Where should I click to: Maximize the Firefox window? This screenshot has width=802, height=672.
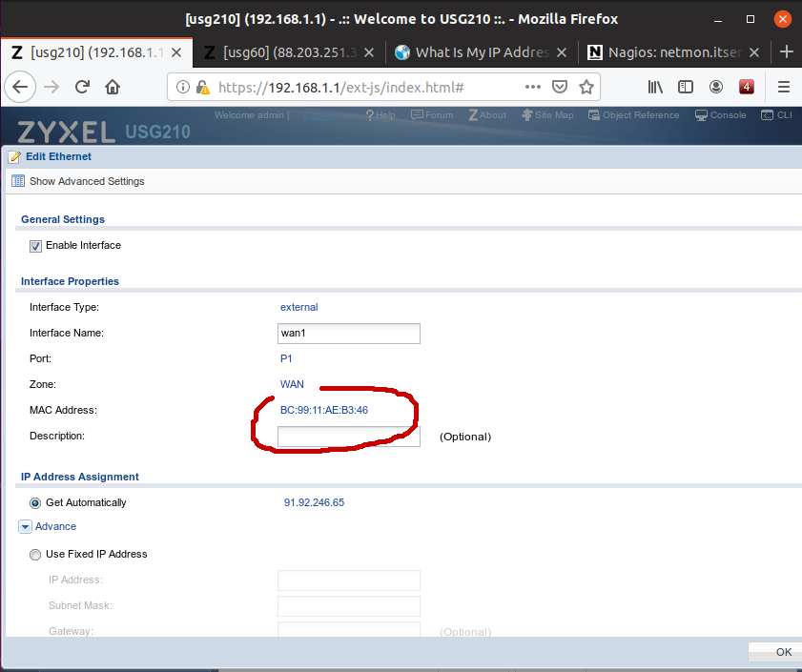[751, 19]
